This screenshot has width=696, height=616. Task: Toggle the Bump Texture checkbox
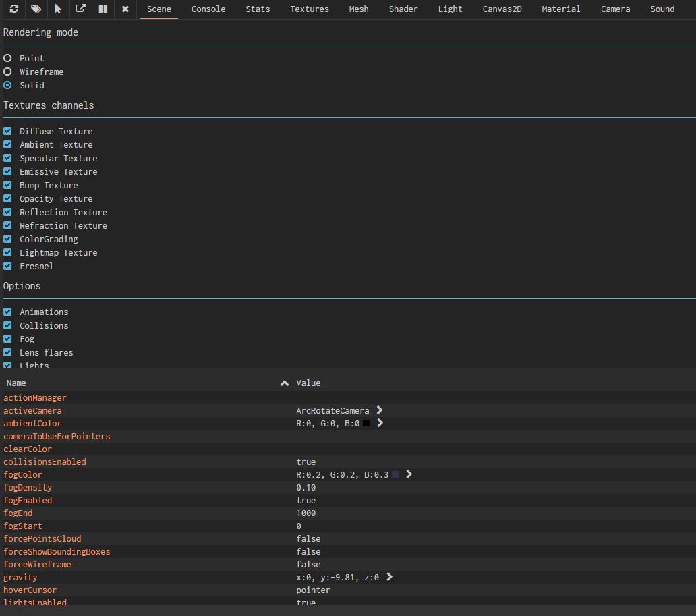(x=7, y=185)
